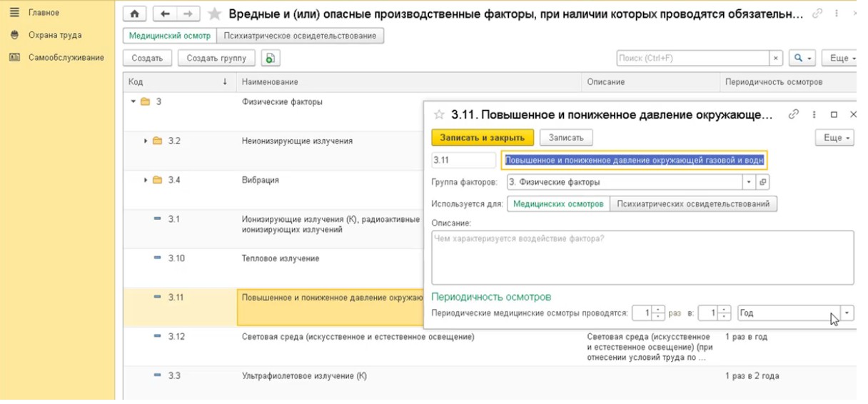Open the Группа факторов dropdown list
The width and height of the screenshot is (868, 404).
tap(749, 182)
